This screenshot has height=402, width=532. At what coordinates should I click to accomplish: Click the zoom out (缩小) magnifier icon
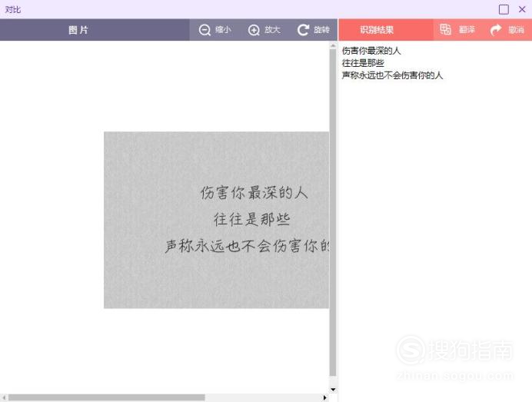point(204,30)
